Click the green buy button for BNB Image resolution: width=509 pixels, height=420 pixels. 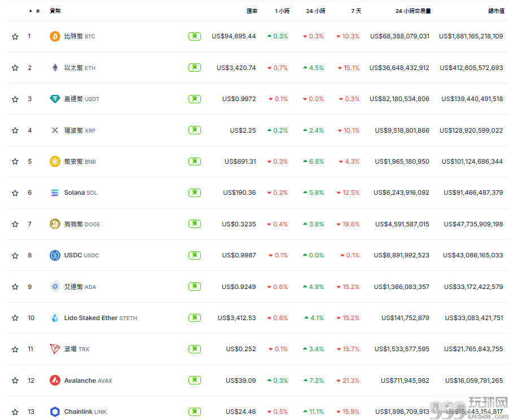coord(195,161)
